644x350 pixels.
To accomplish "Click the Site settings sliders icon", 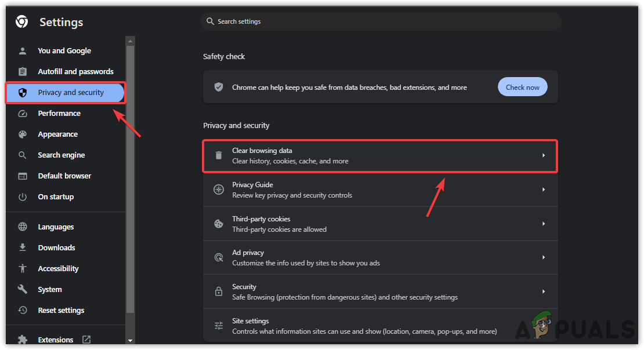I will [219, 326].
